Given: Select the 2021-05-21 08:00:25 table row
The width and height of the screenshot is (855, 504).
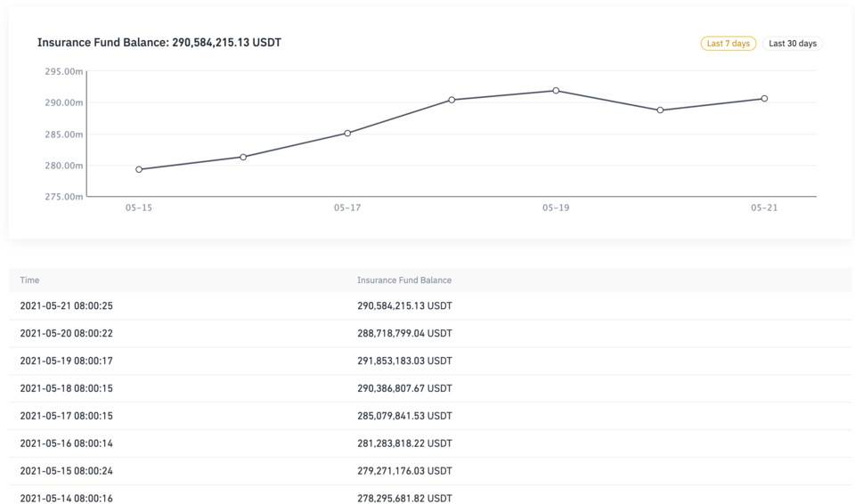Looking at the screenshot, I should (67, 306).
